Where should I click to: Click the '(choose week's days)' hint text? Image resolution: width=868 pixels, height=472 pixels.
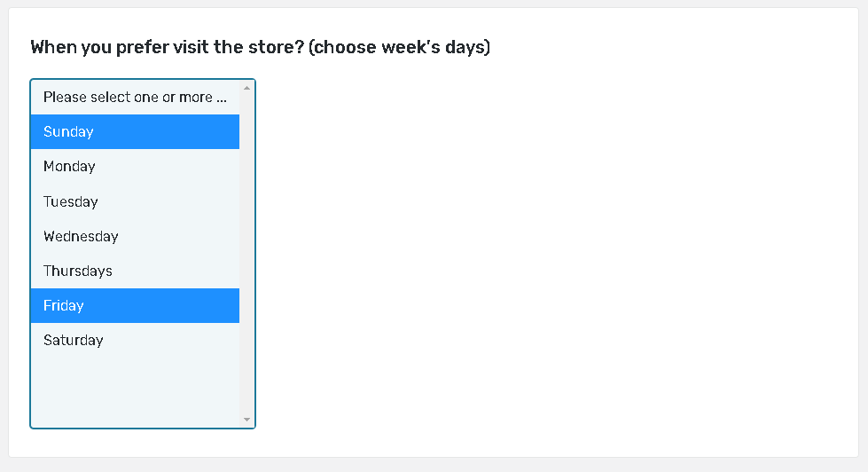399,47
